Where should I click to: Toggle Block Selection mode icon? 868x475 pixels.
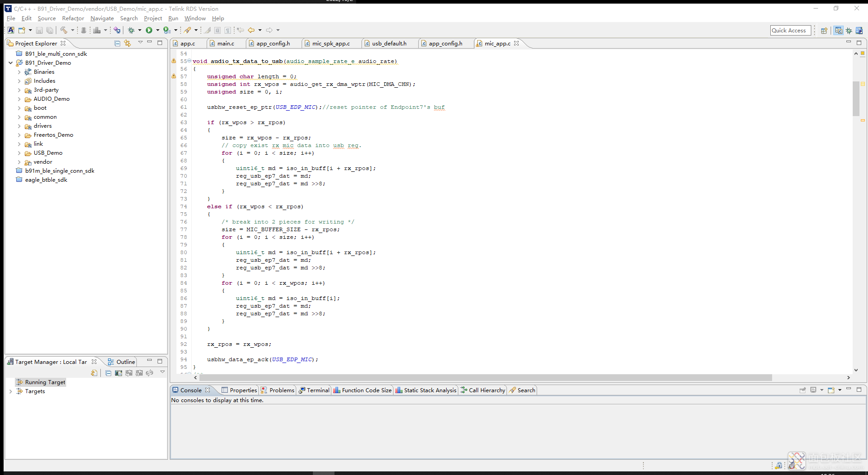coord(217,30)
